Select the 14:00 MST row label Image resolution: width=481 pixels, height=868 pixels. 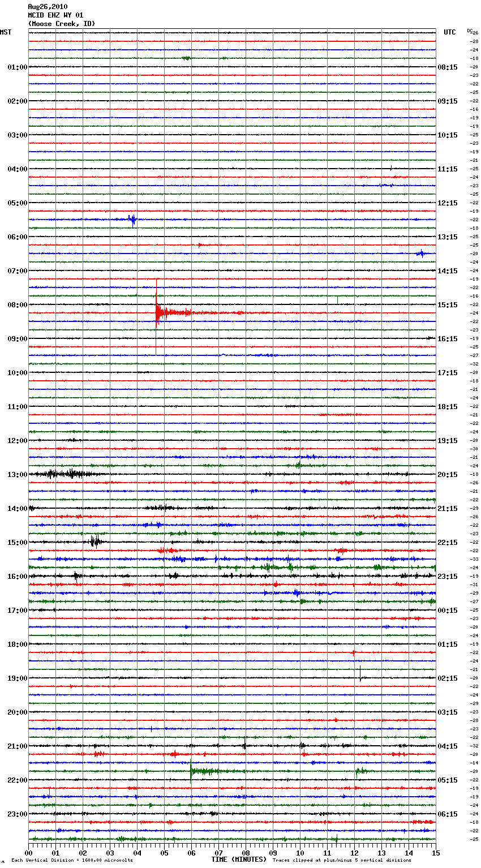coord(18,509)
